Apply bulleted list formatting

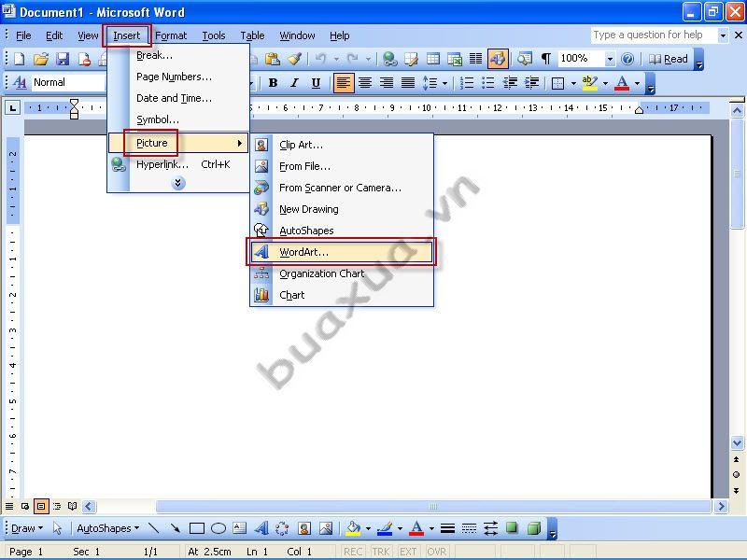point(487,83)
